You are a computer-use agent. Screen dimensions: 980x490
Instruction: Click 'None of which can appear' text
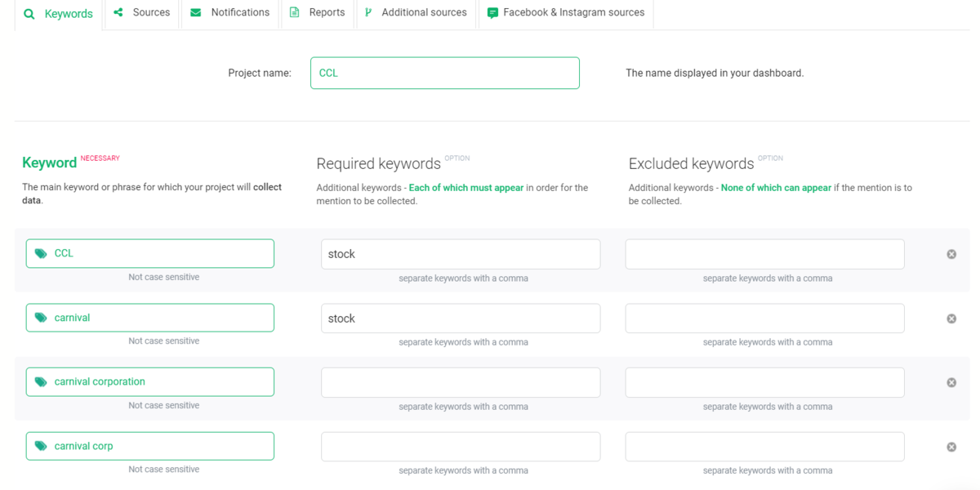pos(776,188)
